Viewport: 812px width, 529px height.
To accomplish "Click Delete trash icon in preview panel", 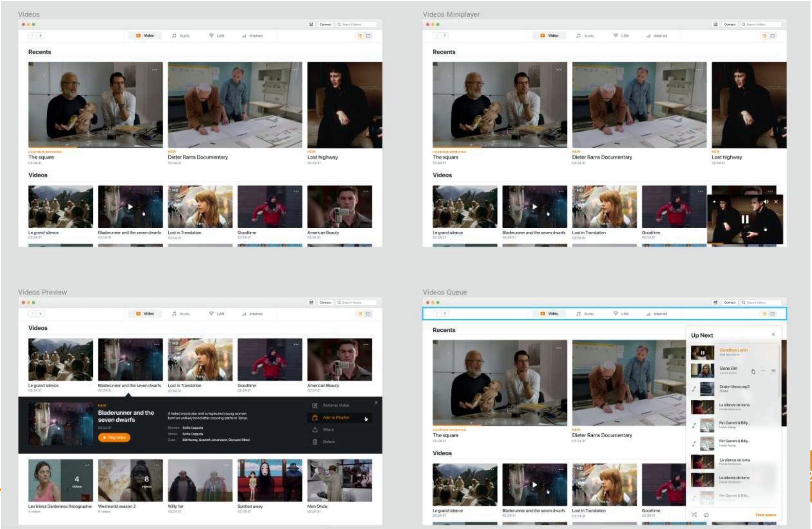I will 315,442.
